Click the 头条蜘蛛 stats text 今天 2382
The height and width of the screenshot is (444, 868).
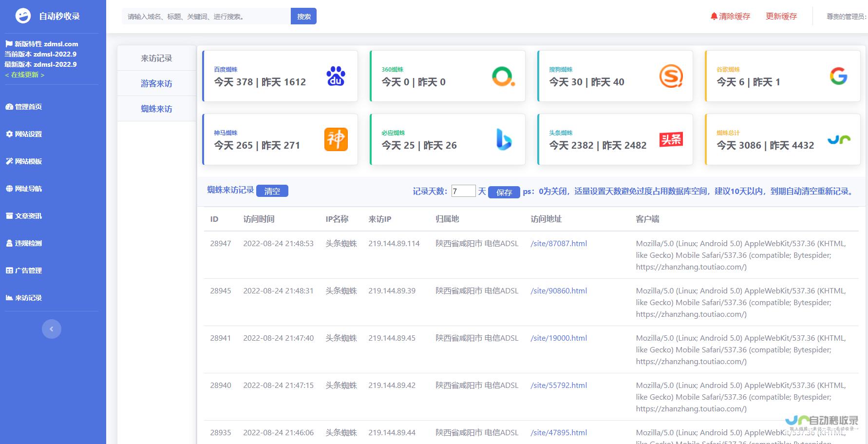coord(571,145)
